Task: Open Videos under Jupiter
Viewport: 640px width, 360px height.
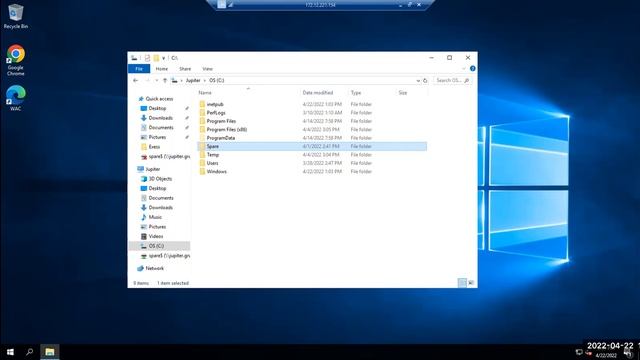Action: coord(156,236)
